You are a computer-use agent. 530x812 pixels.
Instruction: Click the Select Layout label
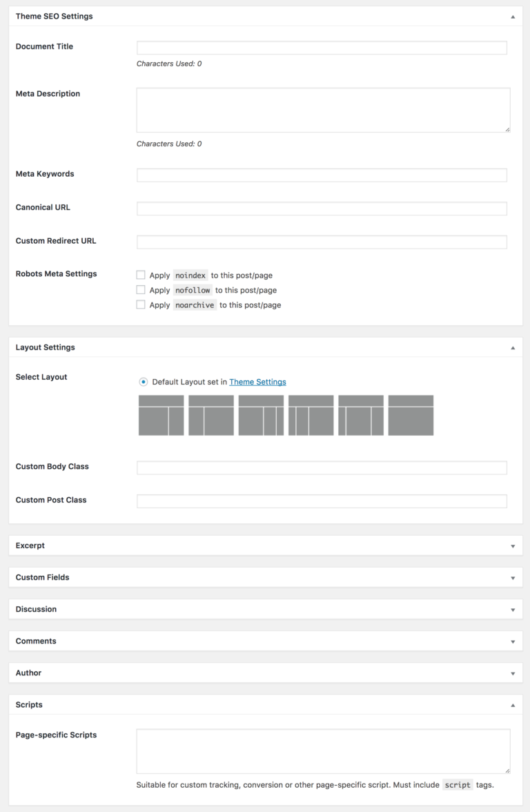[x=41, y=376]
